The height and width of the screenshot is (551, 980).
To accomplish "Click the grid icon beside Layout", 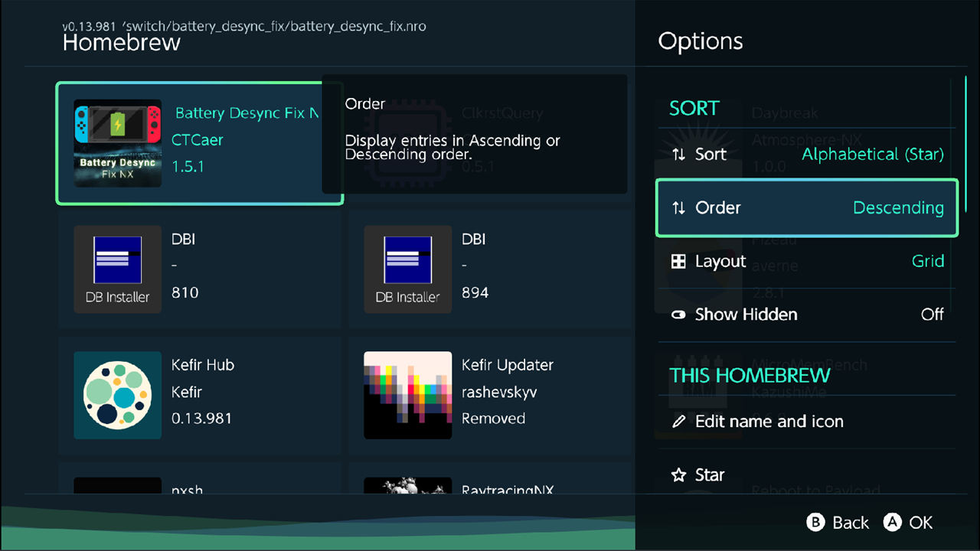I will click(x=678, y=261).
